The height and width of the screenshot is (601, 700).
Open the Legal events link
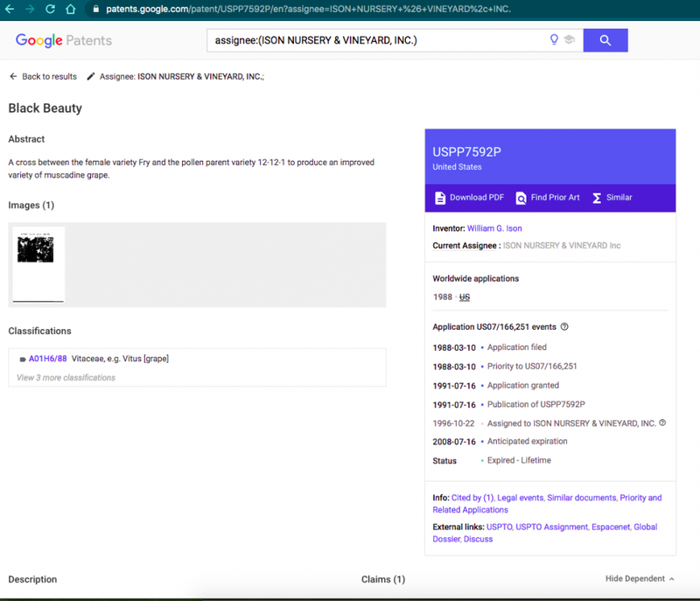(520, 498)
